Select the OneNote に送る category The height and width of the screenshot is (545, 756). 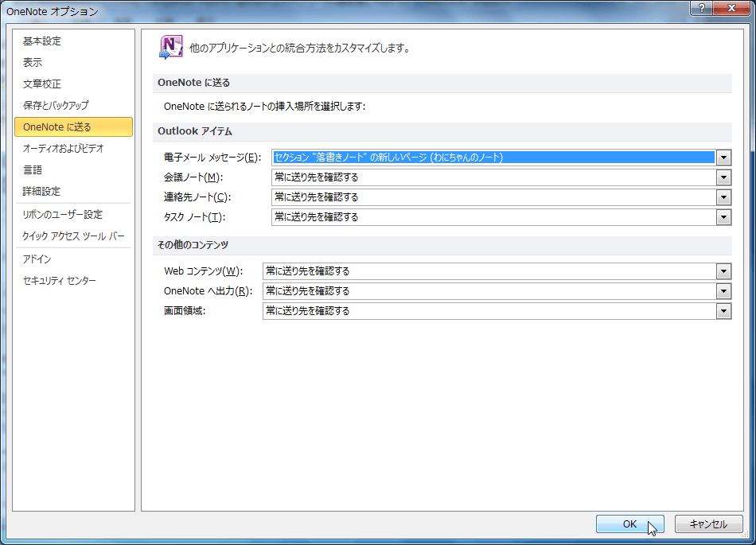73,127
